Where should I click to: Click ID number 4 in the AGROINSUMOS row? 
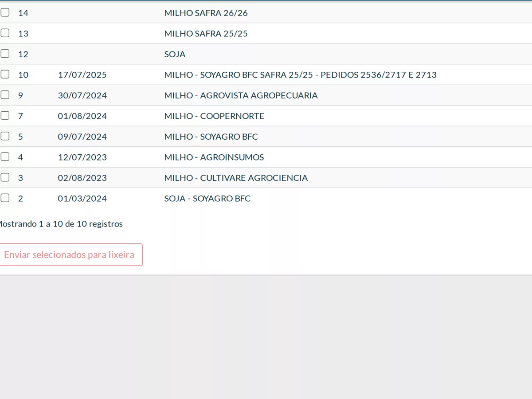point(20,157)
